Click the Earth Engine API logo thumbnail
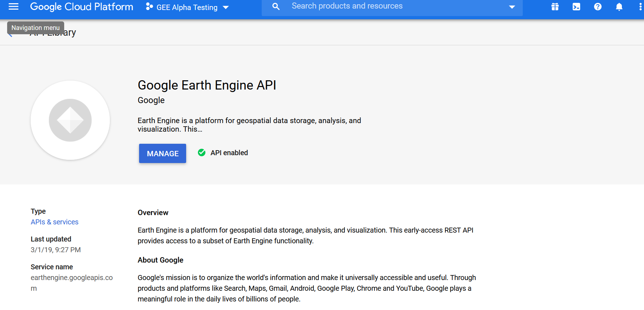This screenshot has height=310, width=644. point(70,120)
